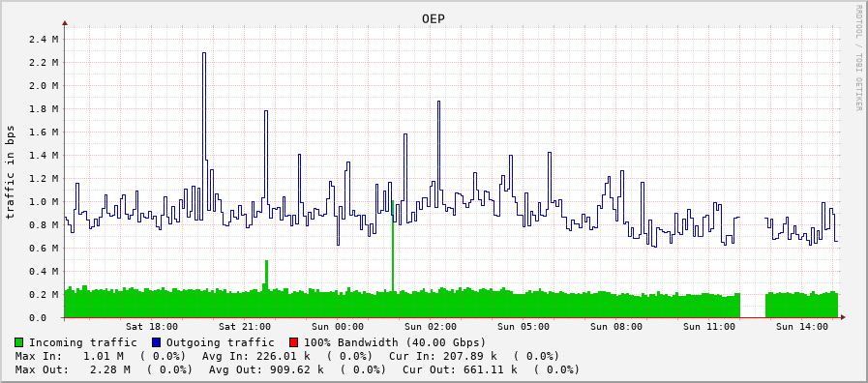Click the 'Sun 14:00' time axis label
This screenshot has height=383, width=868.
coord(802,327)
